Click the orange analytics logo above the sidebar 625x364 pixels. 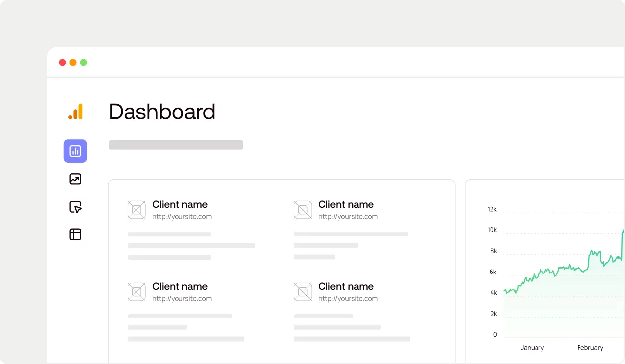pos(75,112)
